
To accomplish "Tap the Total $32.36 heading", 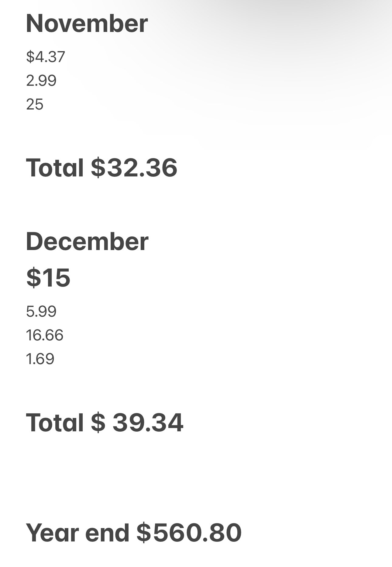I will click(x=102, y=168).
